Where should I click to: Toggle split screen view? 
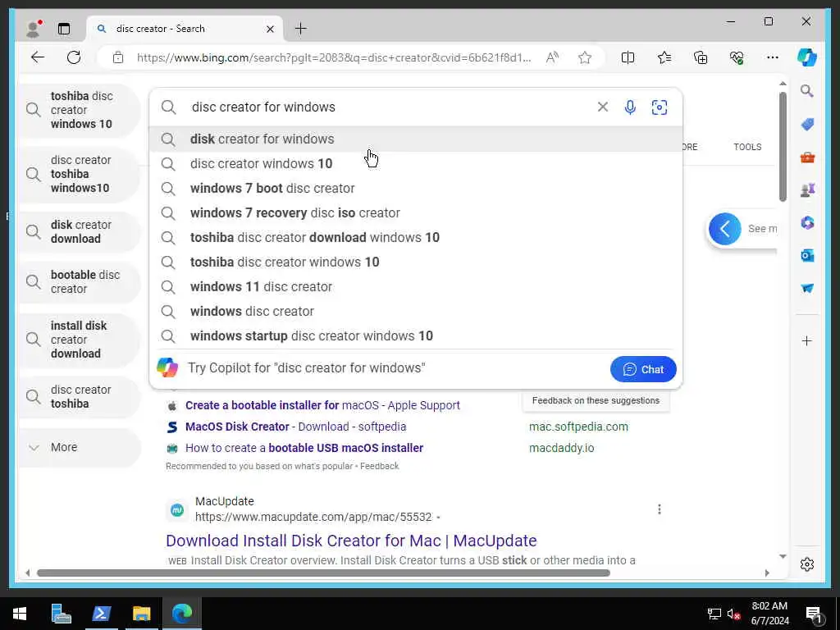click(x=628, y=57)
